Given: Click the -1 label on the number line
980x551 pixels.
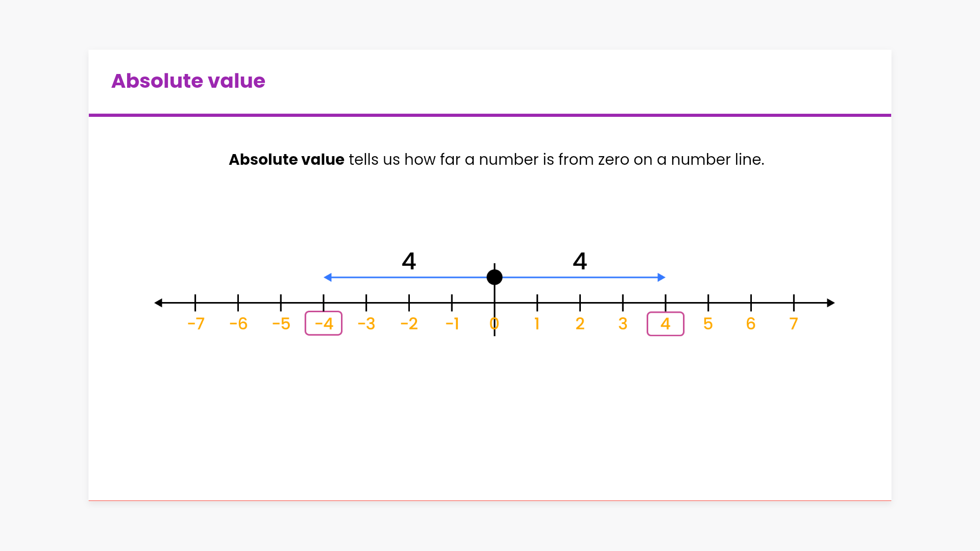Looking at the screenshot, I should [452, 324].
